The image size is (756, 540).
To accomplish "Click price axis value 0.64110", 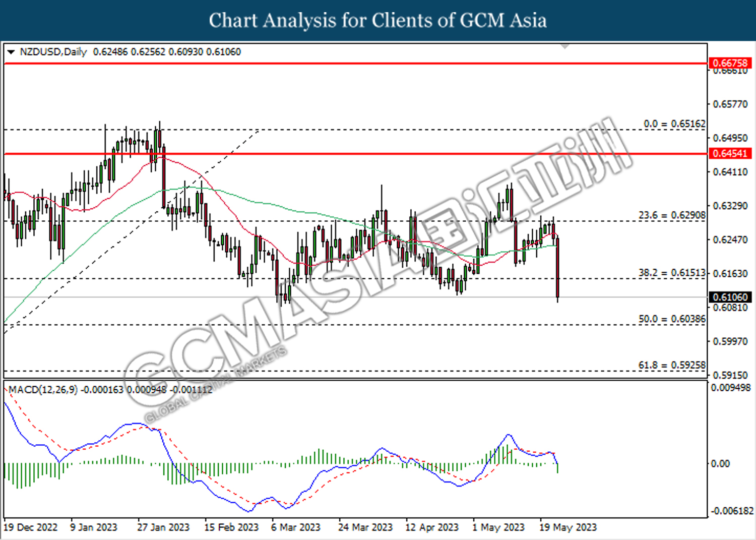I will [x=730, y=172].
